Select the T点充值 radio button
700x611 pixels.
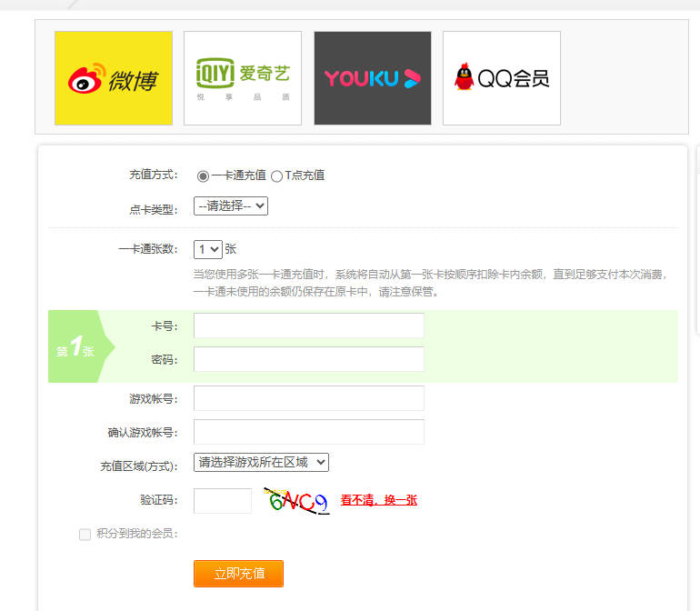tap(276, 176)
